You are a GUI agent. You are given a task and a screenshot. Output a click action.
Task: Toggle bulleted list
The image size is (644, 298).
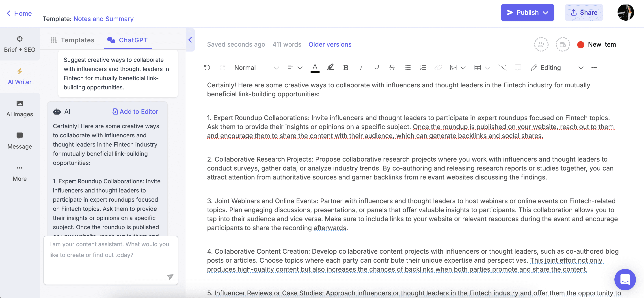click(x=408, y=68)
